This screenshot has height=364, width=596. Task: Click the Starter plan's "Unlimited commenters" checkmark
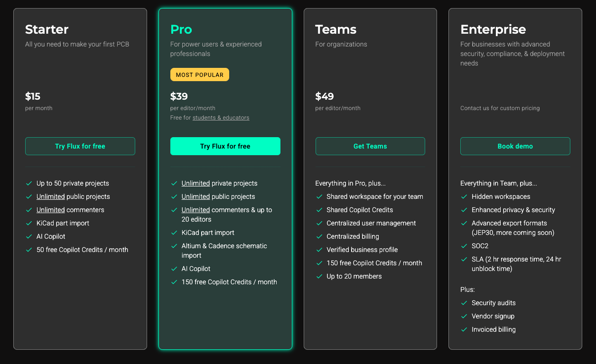pos(29,210)
